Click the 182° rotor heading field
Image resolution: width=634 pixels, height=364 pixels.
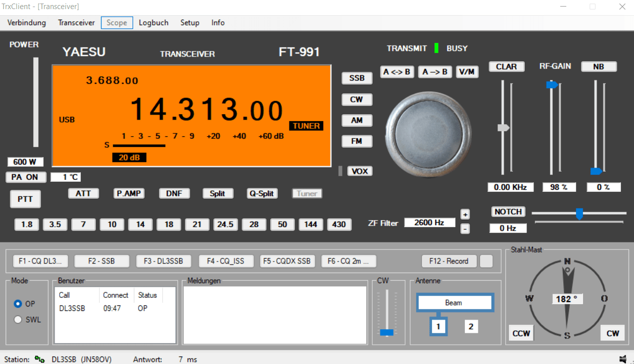click(x=567, y=299)
